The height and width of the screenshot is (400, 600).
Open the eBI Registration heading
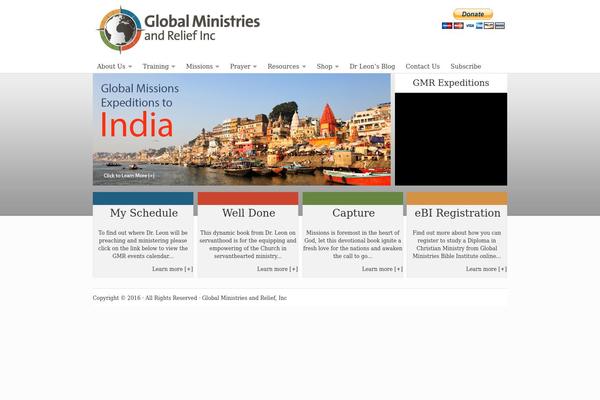tap(457, 213)
